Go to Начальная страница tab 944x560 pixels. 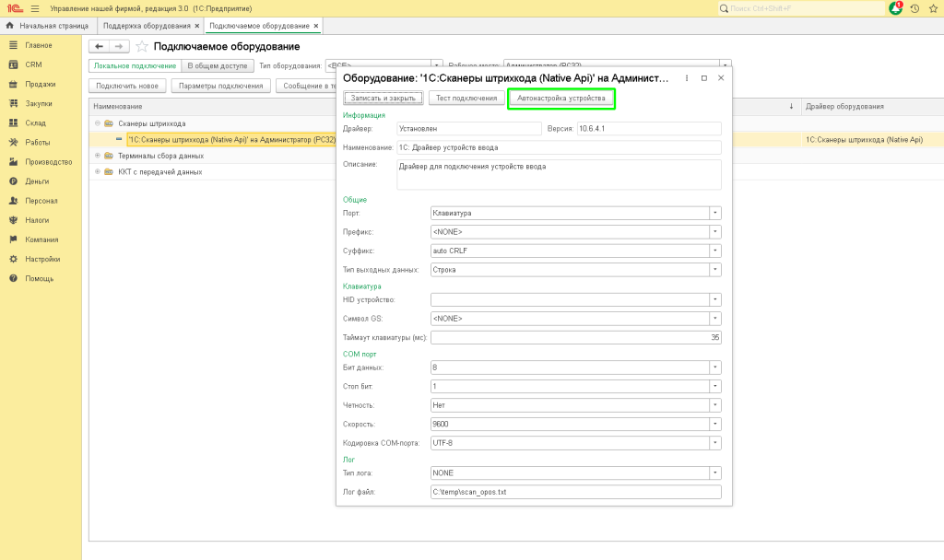coord(53,26)
